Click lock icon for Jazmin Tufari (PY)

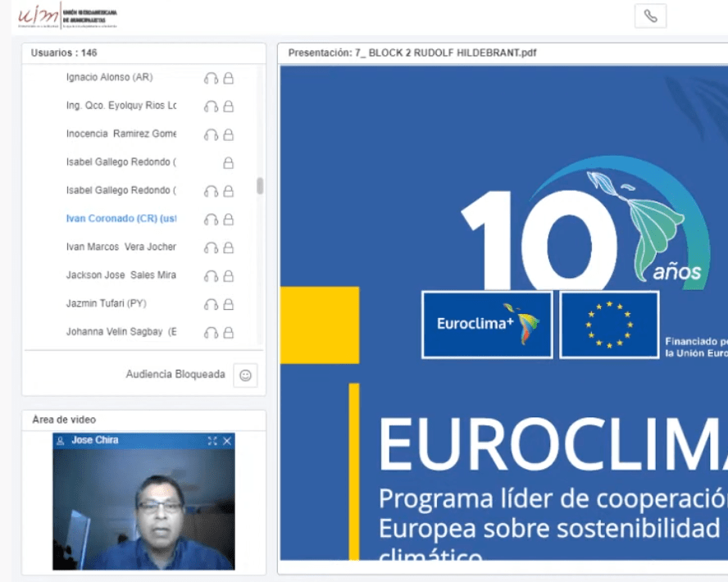coord(229,304)
